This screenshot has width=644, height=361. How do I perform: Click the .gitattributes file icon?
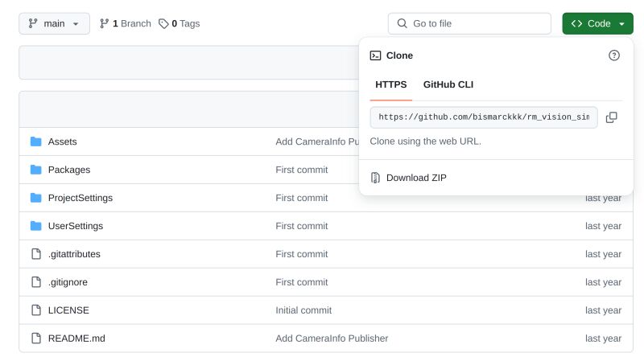point(35,254)
